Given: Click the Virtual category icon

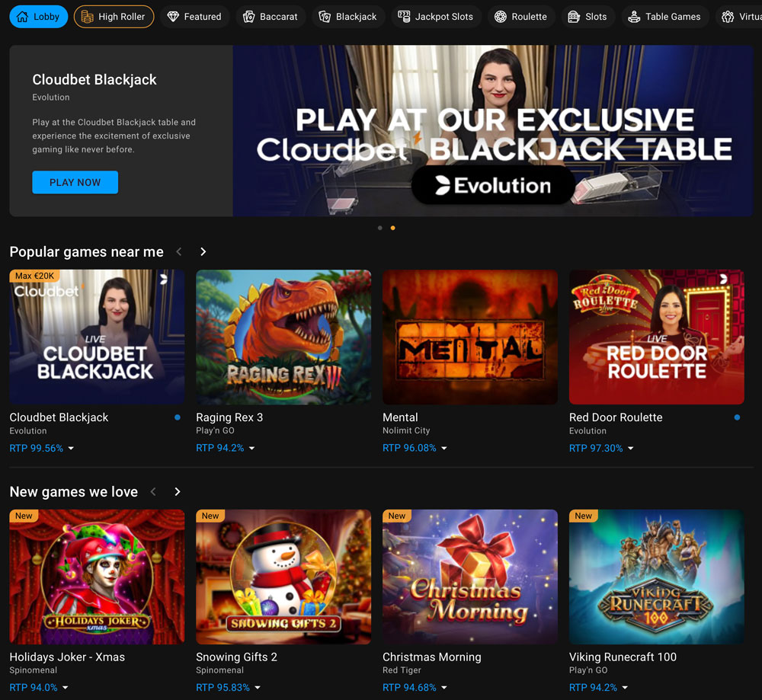Looking at the screenshot, I should click(x=728, y=17).
